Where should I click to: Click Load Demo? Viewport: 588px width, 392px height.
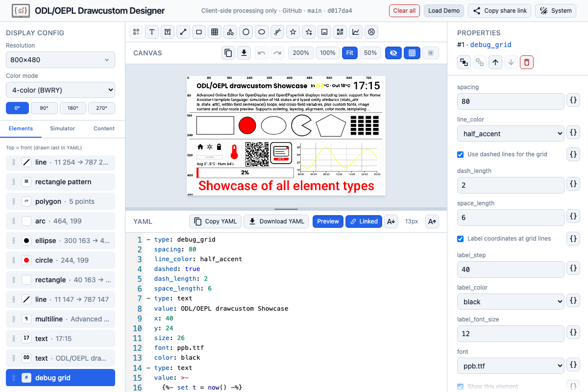click(444, 11)
